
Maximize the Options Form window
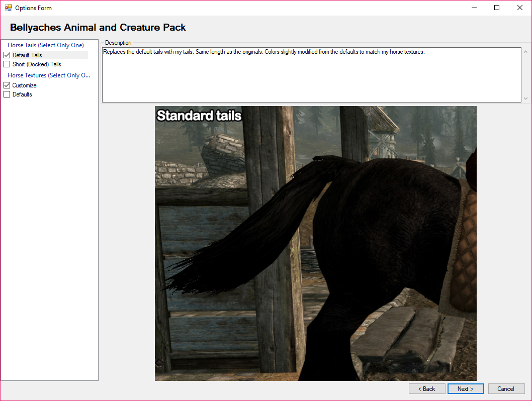(497, 8)
